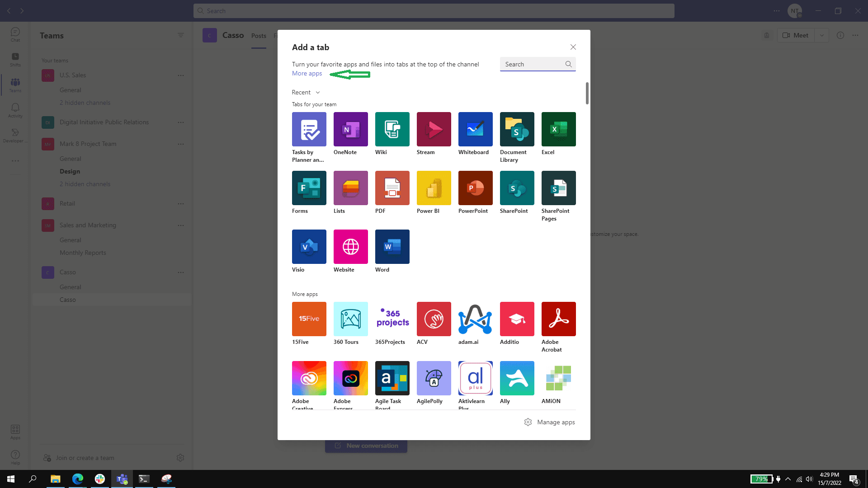Image resolution: width=868 pixels, height=488 pixels.
Task: Open the Apps store in sidebar
Action: (x=15, y=432)
